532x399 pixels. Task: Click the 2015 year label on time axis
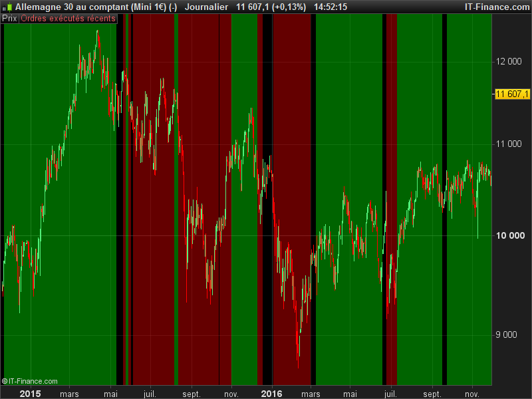pyautogui.click(x=30, y=394)
